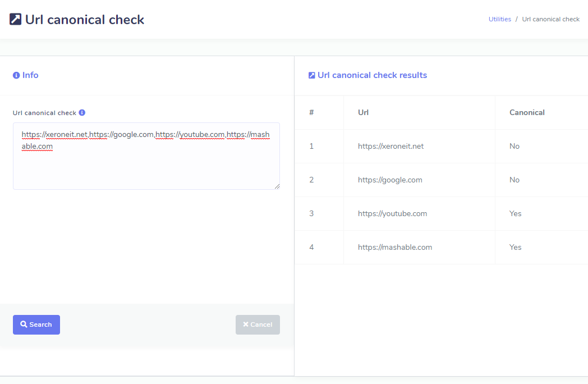This screenshot has height=384, width=588.
Task: Select the https://xeroneit.net result row
Action: pyautogui.click(x=391, y=146)
